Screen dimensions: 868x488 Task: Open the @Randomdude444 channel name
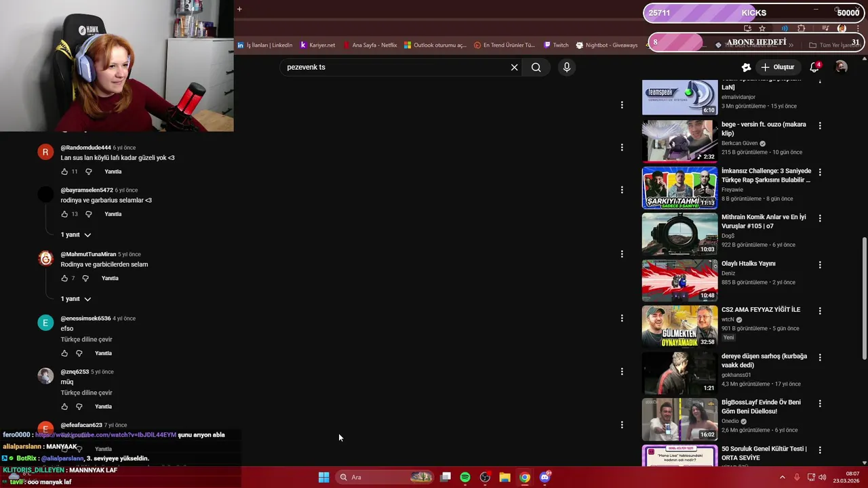tap(85, 148)
